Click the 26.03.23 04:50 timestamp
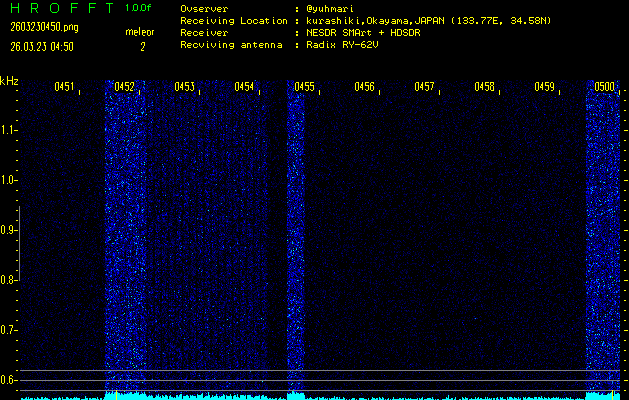 click(41, 46)
